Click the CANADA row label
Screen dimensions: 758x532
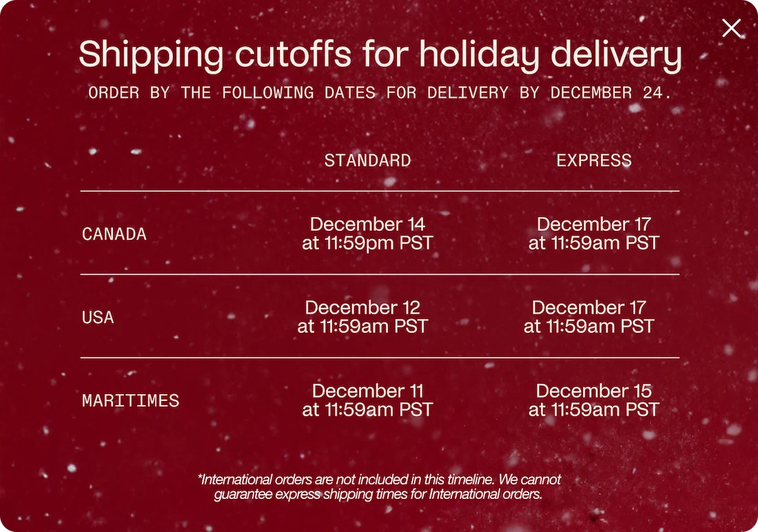click(x=114, y=234)
